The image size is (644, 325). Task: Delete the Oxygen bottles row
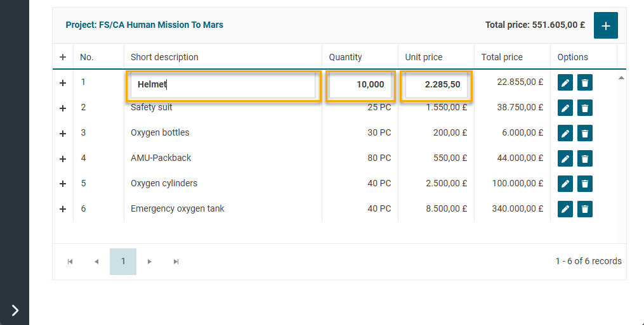pyautogui.click(x=585, y=133)
